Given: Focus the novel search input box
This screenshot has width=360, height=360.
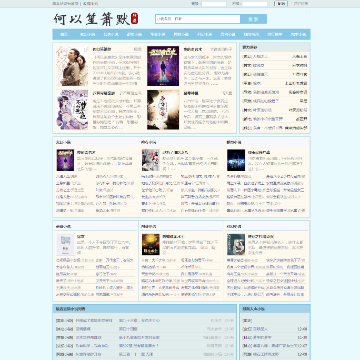Looking at the screenshot, I should click(x=198, y=19).
